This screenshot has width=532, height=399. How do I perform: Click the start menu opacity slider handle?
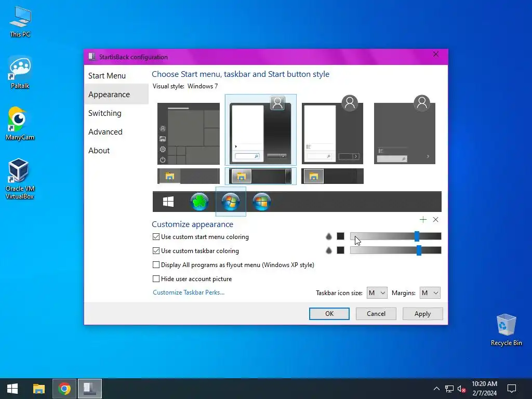[417, 236]
